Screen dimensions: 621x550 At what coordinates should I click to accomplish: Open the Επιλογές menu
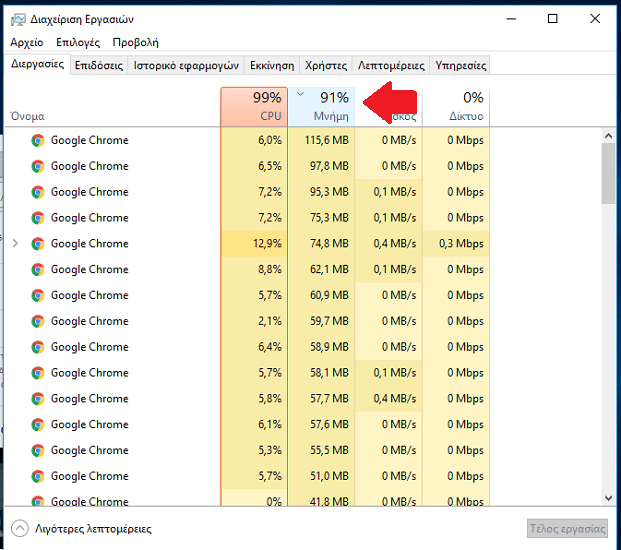coord(78,43)
